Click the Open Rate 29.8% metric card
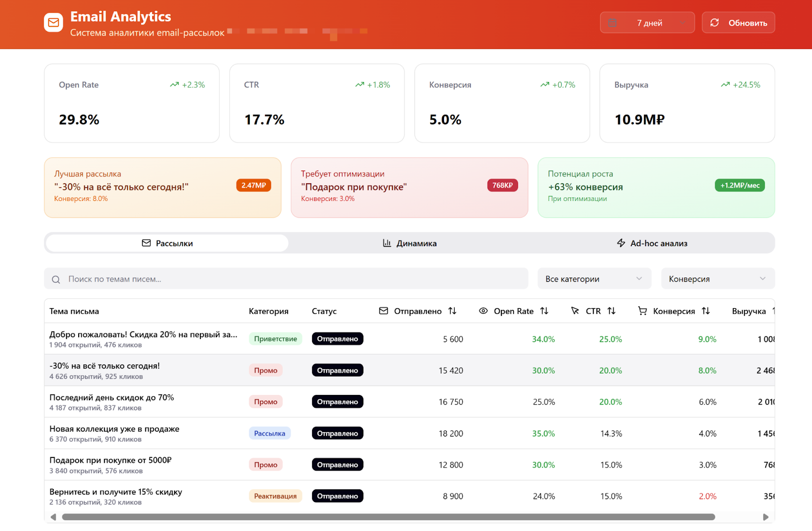This screenshot has width=812, height=531. (132, 103)
